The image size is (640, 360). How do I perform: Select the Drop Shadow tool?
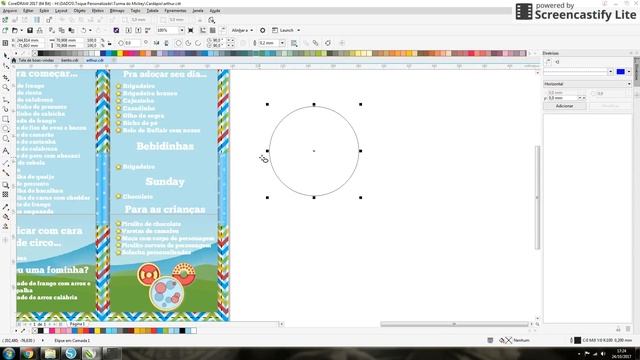coord(6,185)
